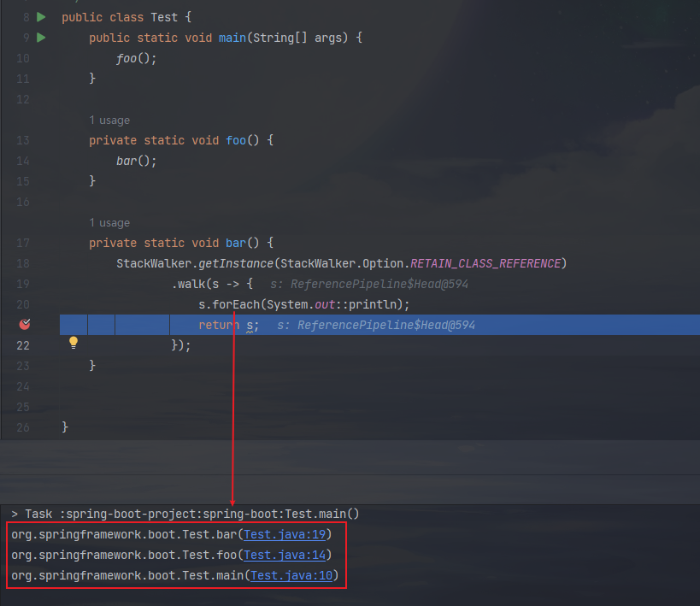The height and width of the screenshot is (606, 700).
Task: Open the yellow light bulb quick-fix
Action: click(x=74, y=343)
